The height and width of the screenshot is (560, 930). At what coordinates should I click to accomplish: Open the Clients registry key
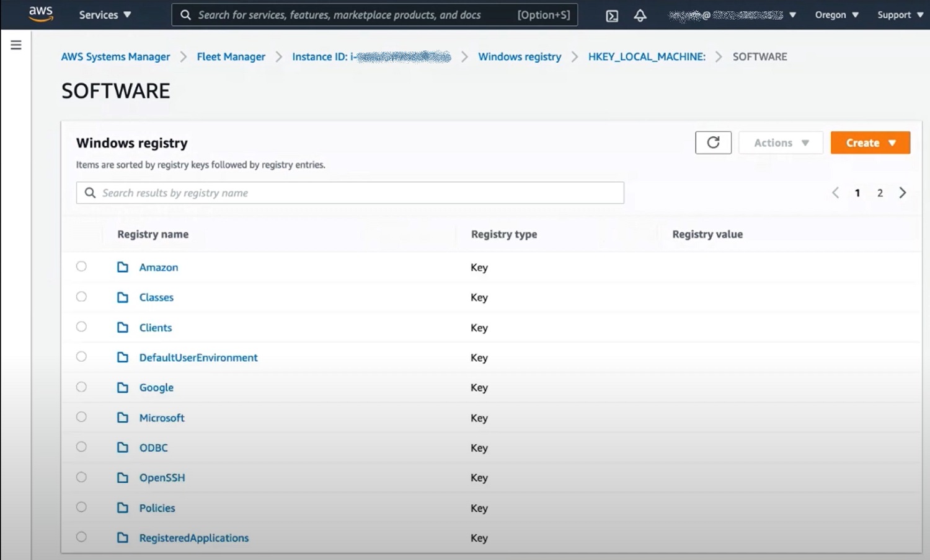click(x=156, y=328)
